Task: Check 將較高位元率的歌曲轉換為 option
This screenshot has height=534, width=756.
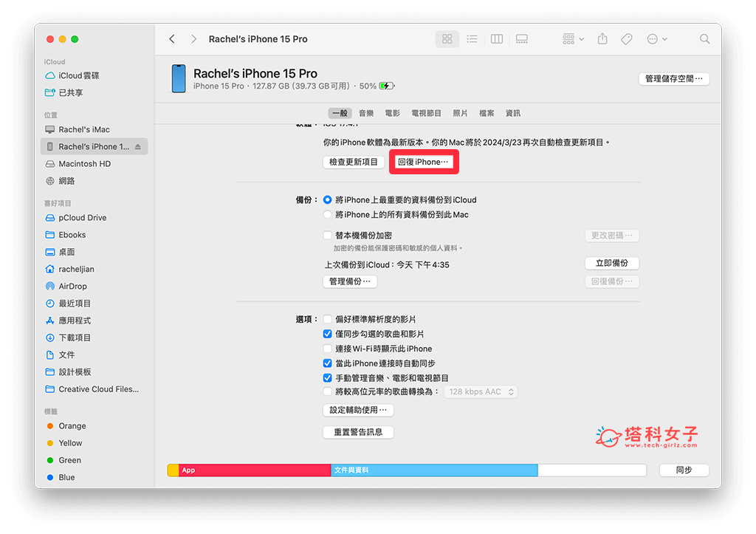Action: pos(327,391)
